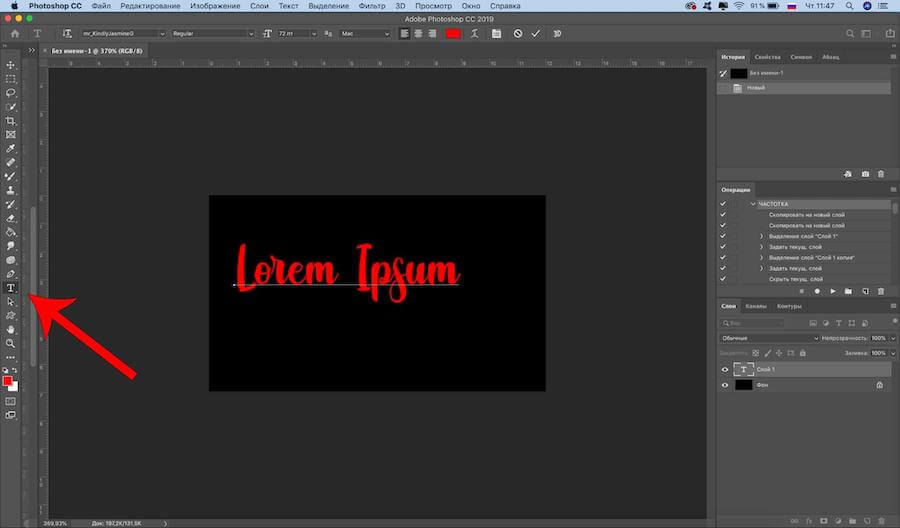Select the Crop tool
900x528 pixels.
pyautogui.click(x=11, y=121)
